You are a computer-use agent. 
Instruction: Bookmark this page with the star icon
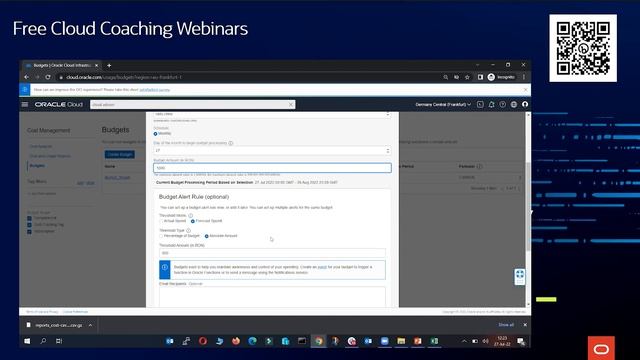click(x=467, y=77)
